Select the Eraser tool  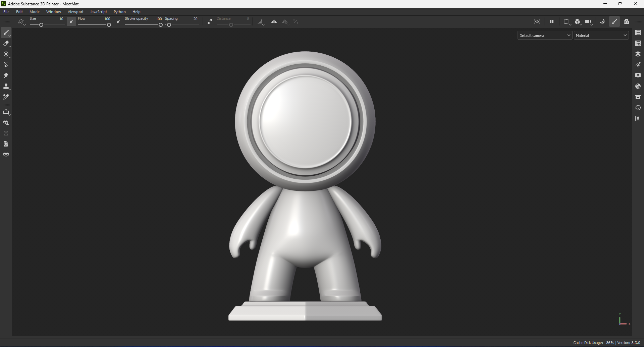click(x=6, y=44)
